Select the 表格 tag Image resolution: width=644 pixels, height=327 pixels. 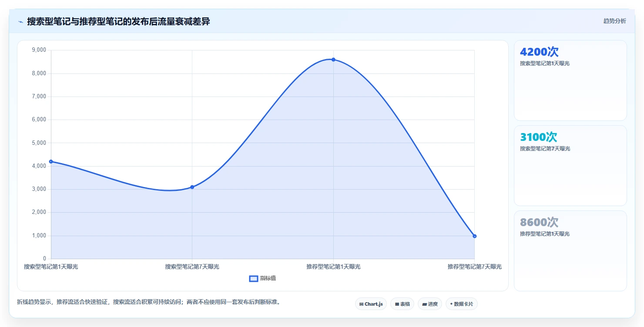click(x=402, y=304)
